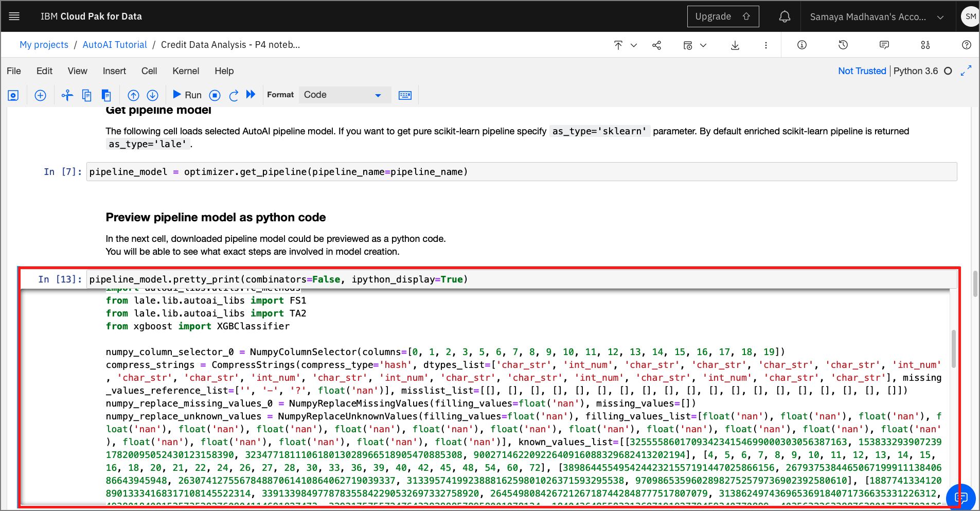Open the notifications bell
Viewport: 980px width, 511px height.
784,17
